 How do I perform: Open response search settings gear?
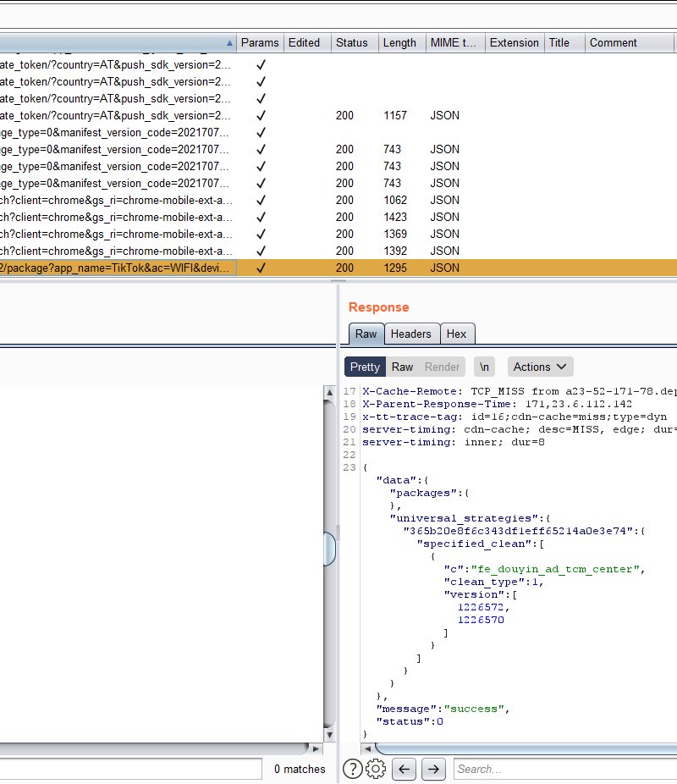[x=376, y=769]
